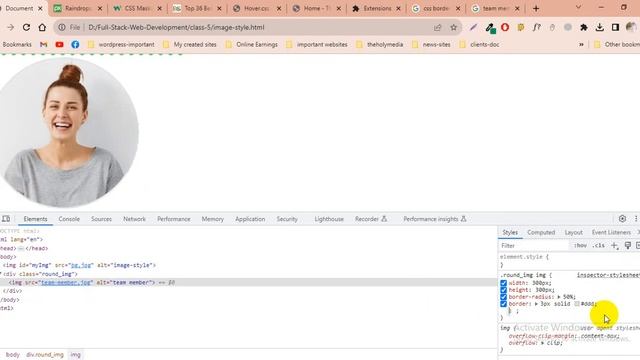
Task: Reload the page with the refresh icon
Action: [x=26, y=27]
